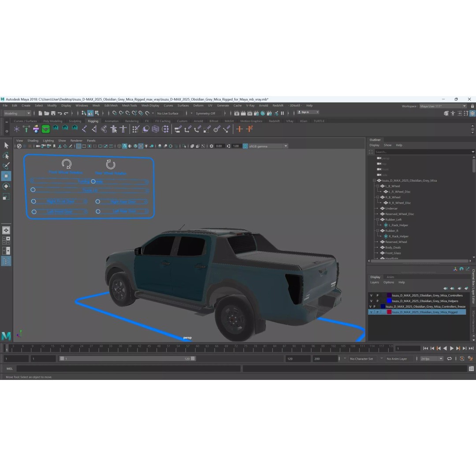This screenshot has height=476, width=476.
Task: Switch to single pane layout icon
Action: 6,231
